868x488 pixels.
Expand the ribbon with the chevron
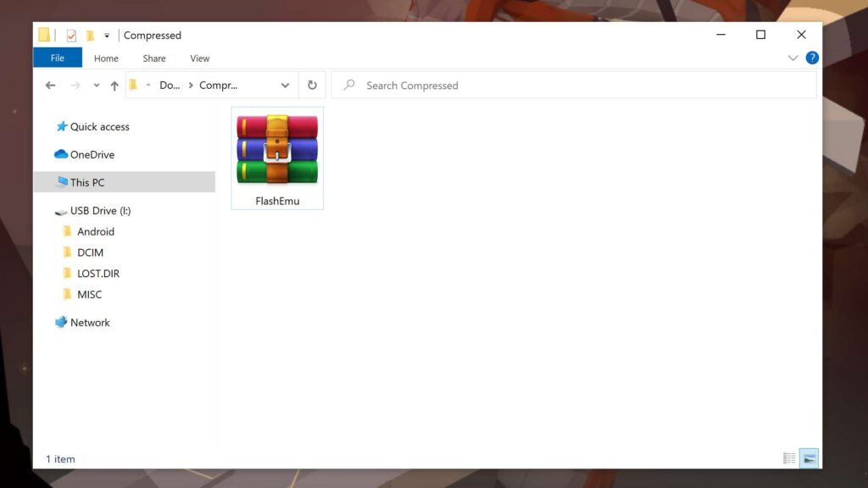point(793,58)
